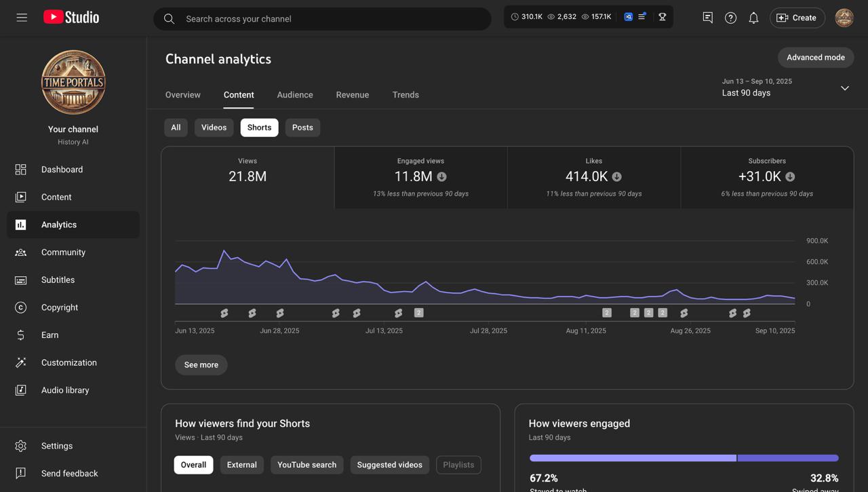Viewport: 868px width, 492px height.
Task: Open the Earn section in sidebar
Action: pyautogui.click(x=50, y=335)
